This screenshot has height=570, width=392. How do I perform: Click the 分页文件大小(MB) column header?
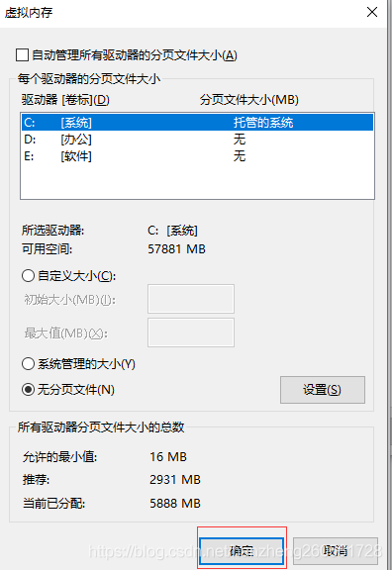pyautogui.click(x=249, y=100)
